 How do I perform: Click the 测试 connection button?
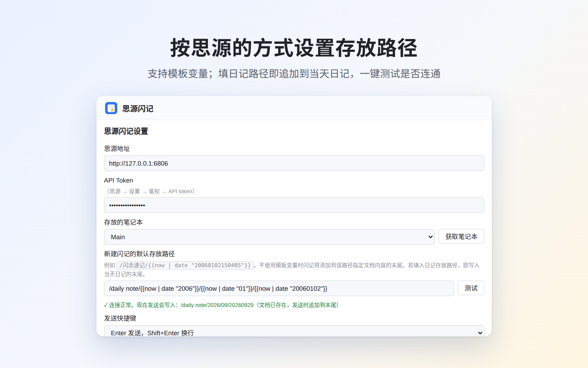(x=471, y=288)
